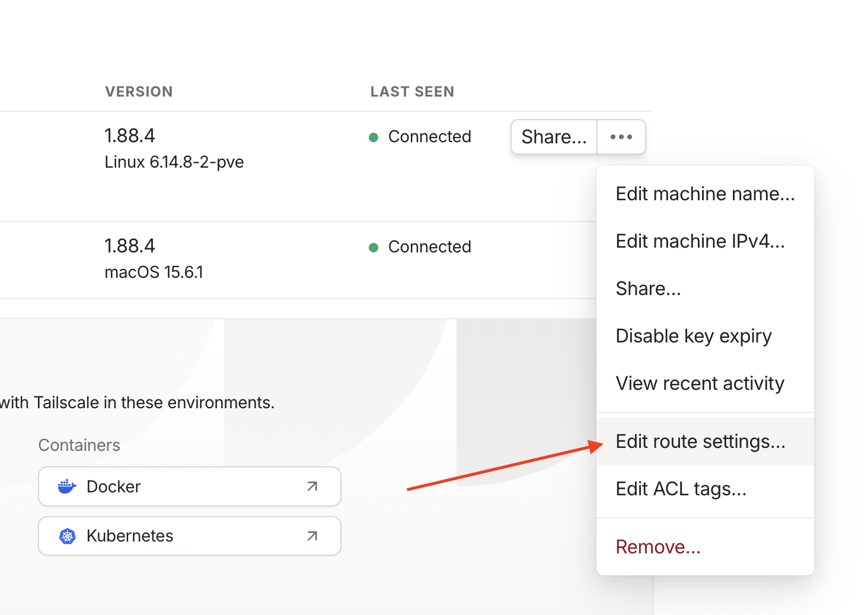Viewport: 868px width, 615px height.
Task: Click the red Remove... option
Action: (x=658, y=547)
